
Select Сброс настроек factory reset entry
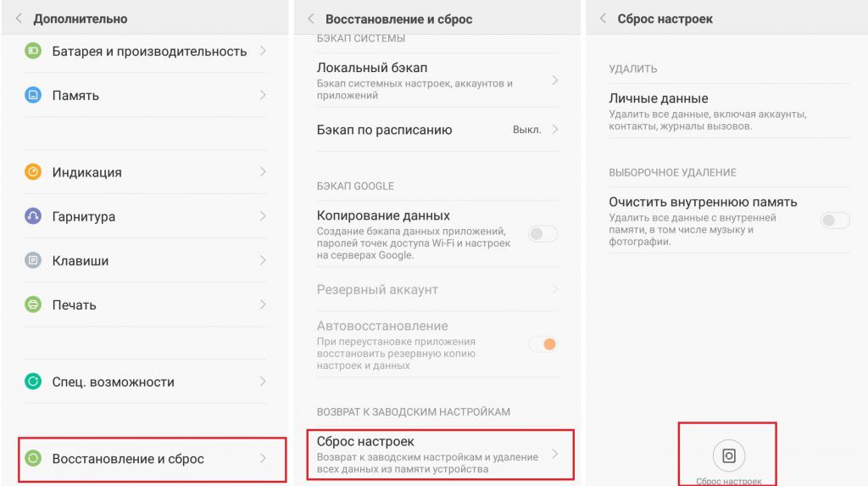pyautogui.click(x=441, y=455)
